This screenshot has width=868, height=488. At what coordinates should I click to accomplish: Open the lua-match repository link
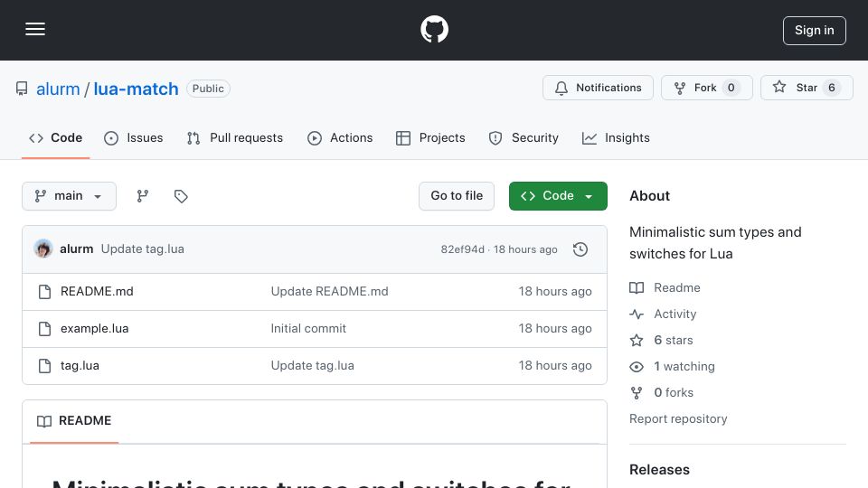pos(136,89)
